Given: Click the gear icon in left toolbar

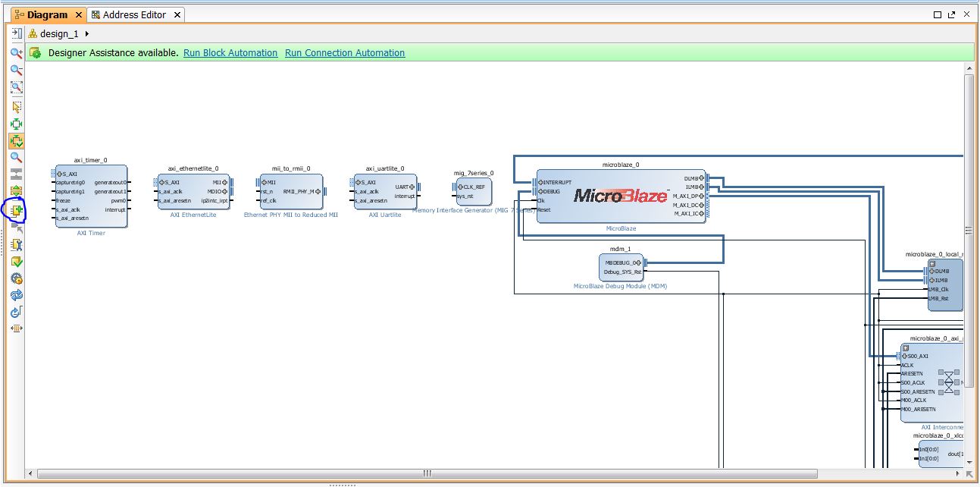Looking at the screenshot, I should 16,278.
